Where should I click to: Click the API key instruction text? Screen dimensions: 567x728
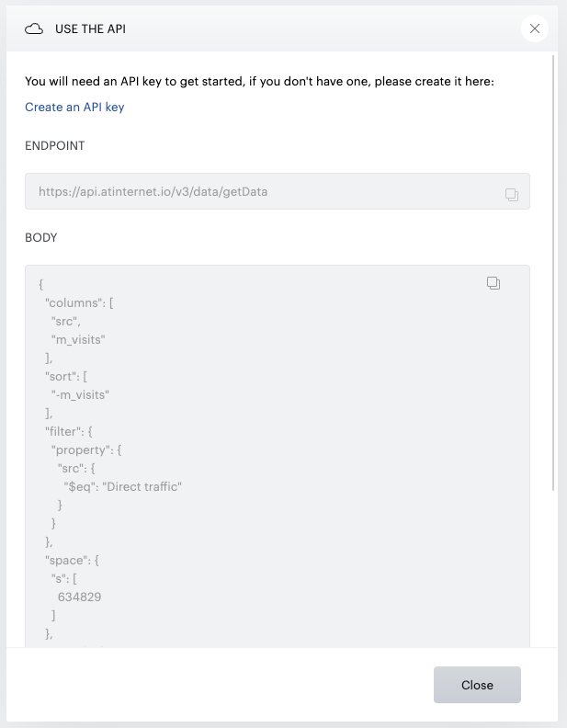coord(259,82)
